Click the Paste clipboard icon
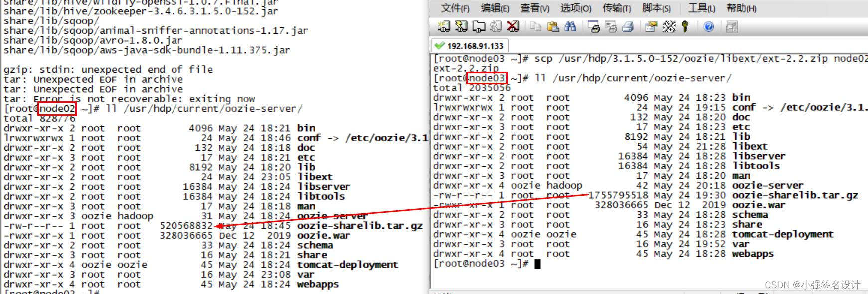The height and width of the screenshot is (294, 868). (553, 26)
